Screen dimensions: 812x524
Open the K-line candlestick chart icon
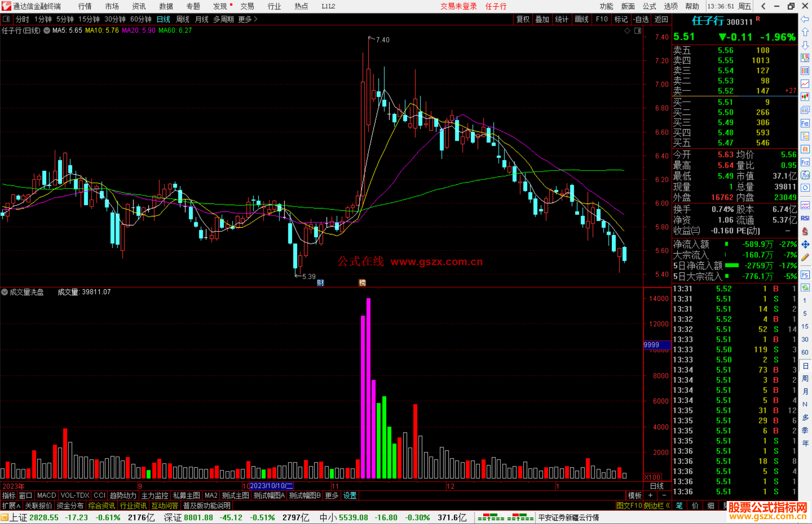click(x=805, y=97)
